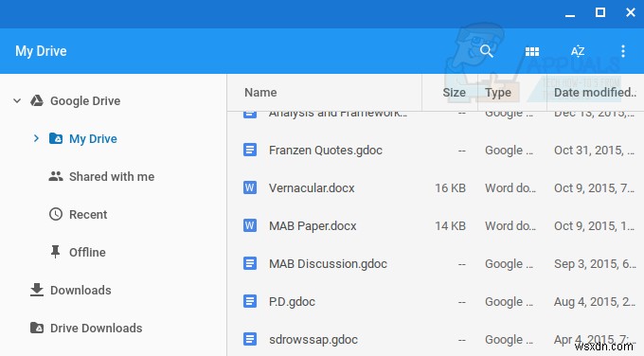Show Recent files

click(88, 214)
